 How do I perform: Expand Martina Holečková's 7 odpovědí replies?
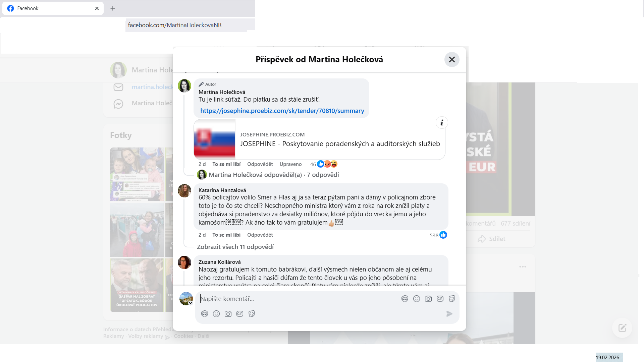273,175
